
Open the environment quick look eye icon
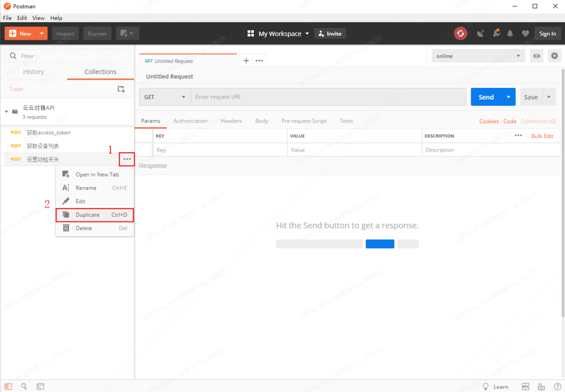[x=536, y=56]
